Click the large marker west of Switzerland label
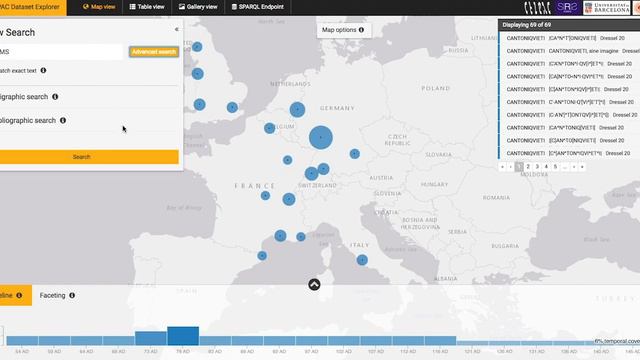This screenshot has width=640, height=360. (311, 173)
